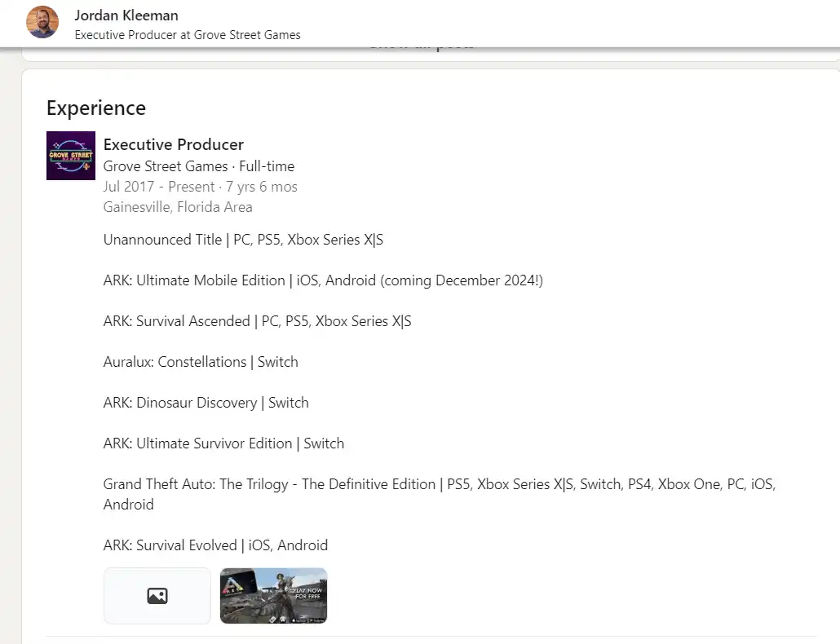Click the '(coming December 2024!)' note
Screen dimensions: 840x644
pyautogui.click(x=461, y=280)
